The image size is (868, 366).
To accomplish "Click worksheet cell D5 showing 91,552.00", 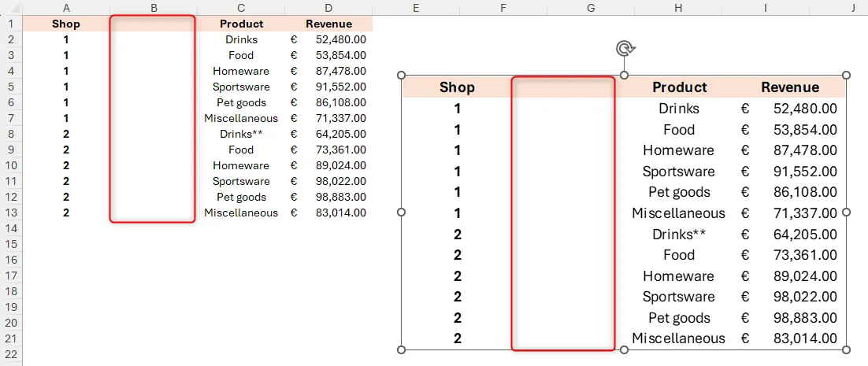I will pyautogui.click(x=328, y=87).
